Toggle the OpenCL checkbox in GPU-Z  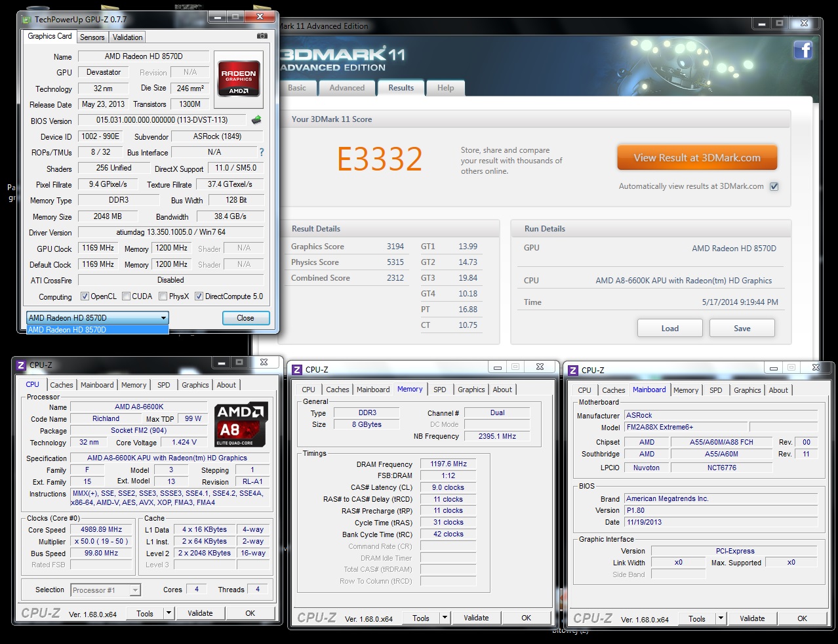[x=85, y=296]
